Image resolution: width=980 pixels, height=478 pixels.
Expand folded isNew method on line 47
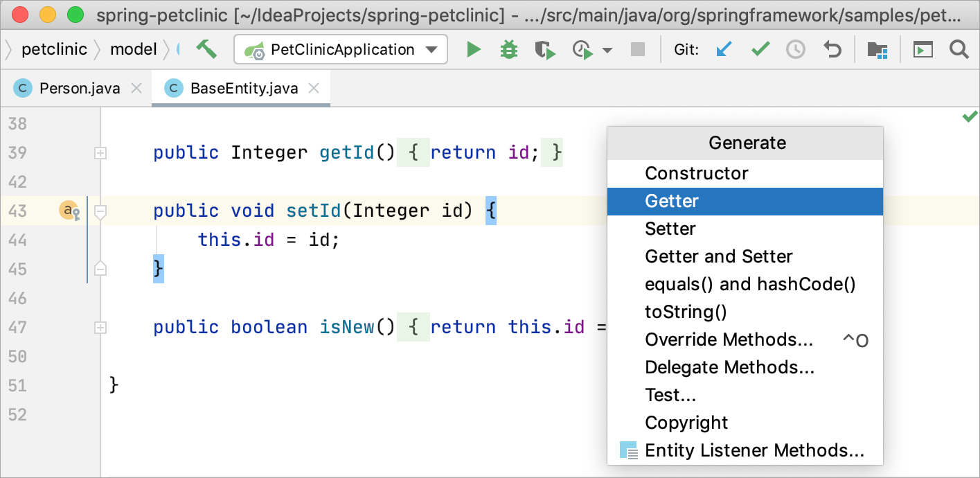tap(100, 328)
